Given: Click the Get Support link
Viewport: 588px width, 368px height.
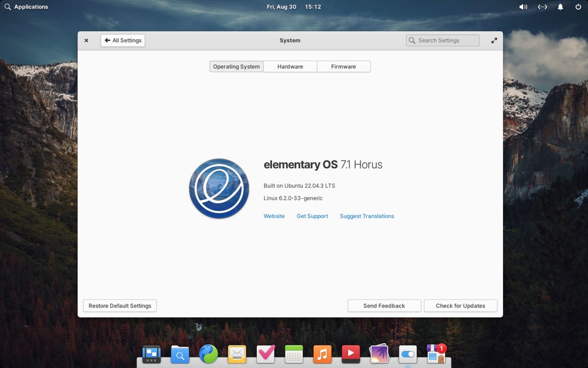Looking at the screenshot, I should pos(312,216).
